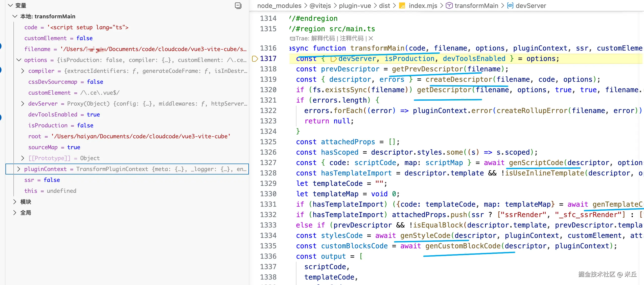Viewport: 644px width, 285px height.
Task: Dismiss the Trae code lens hint
Action: 371,38
